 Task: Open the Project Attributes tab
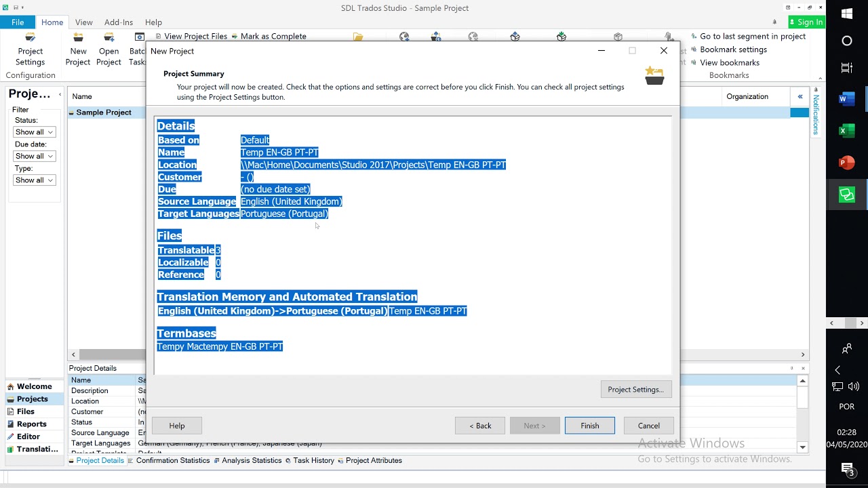coord(370,460)
